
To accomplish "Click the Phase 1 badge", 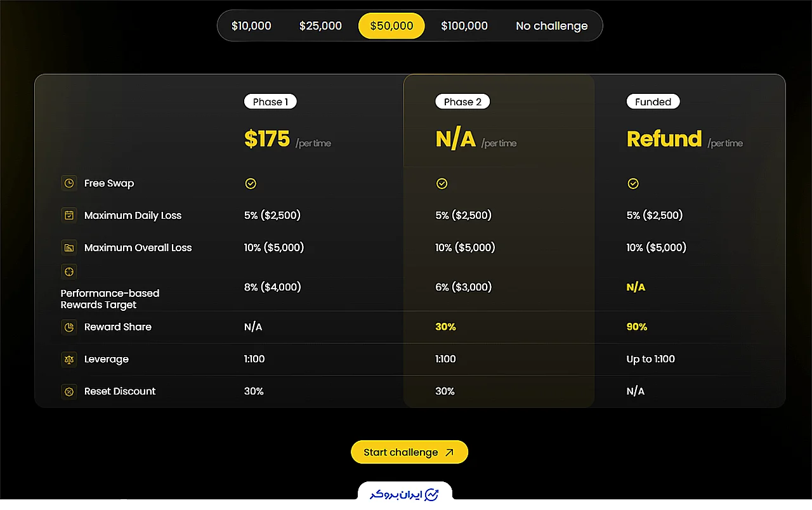I will pyautogui.click(x=270, y=101).
